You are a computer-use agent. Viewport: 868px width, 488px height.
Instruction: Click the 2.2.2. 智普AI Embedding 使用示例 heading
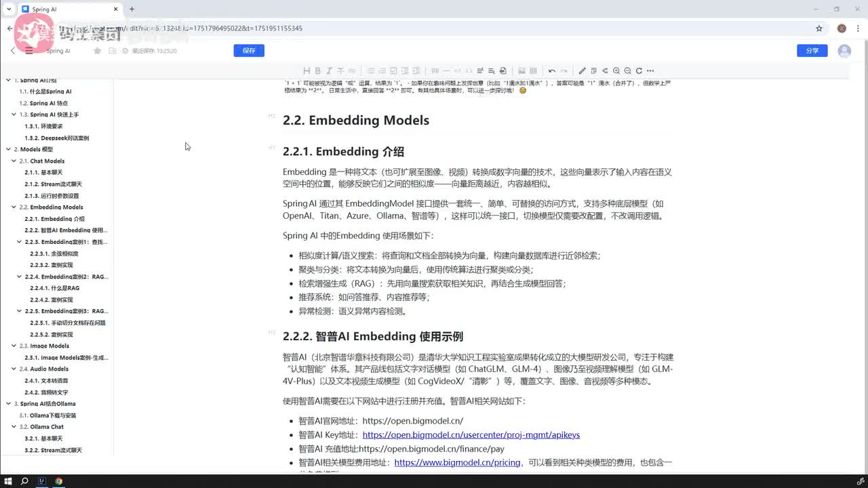click(x=373, y=336)
